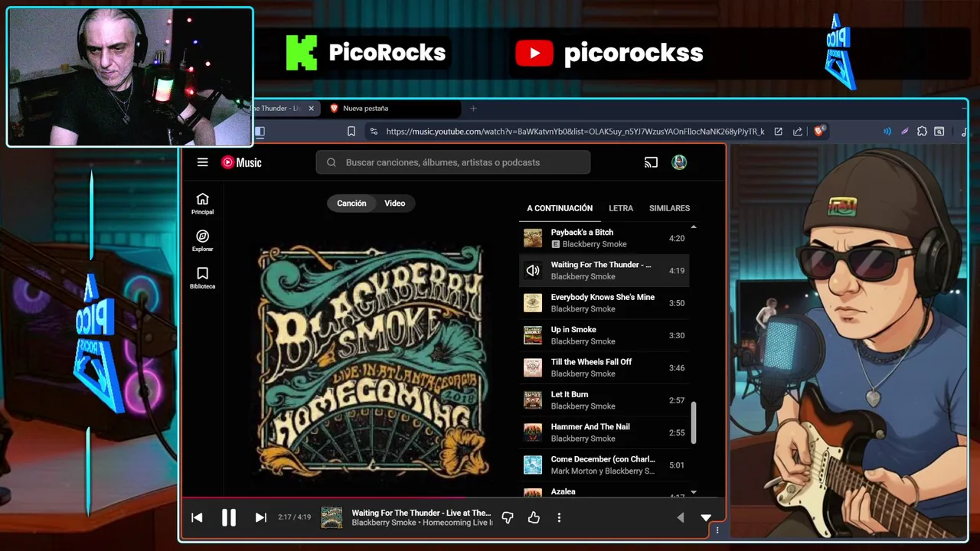Click the search magnifier icon
980x551 pixels.
tap(332, 162)
